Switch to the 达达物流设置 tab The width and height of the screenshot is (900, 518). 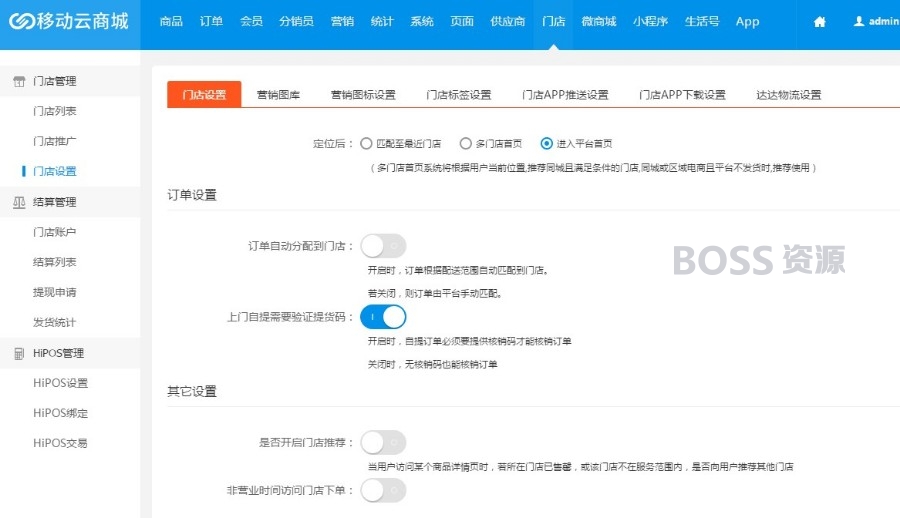(789, 95)
